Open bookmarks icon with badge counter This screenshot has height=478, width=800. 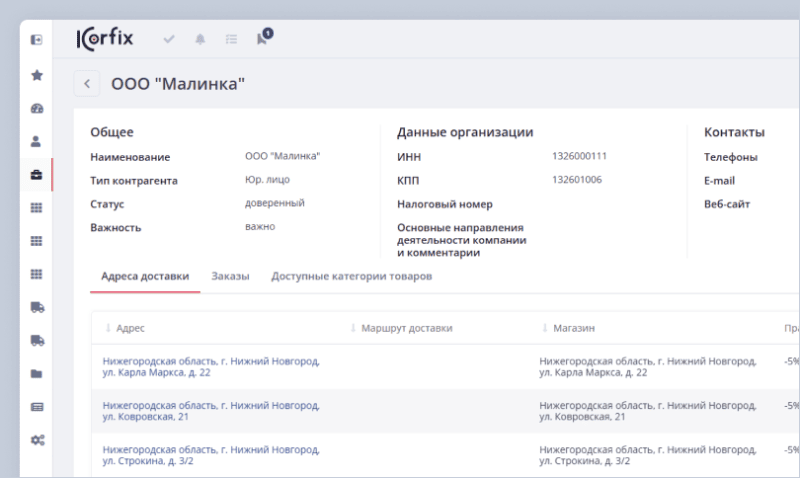pos(262,39)
